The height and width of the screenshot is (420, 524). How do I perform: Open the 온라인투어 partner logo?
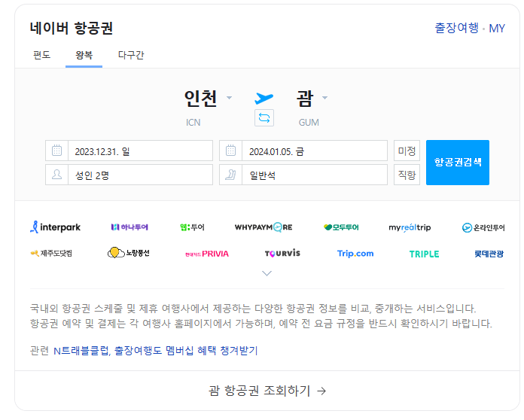(483, 227)
